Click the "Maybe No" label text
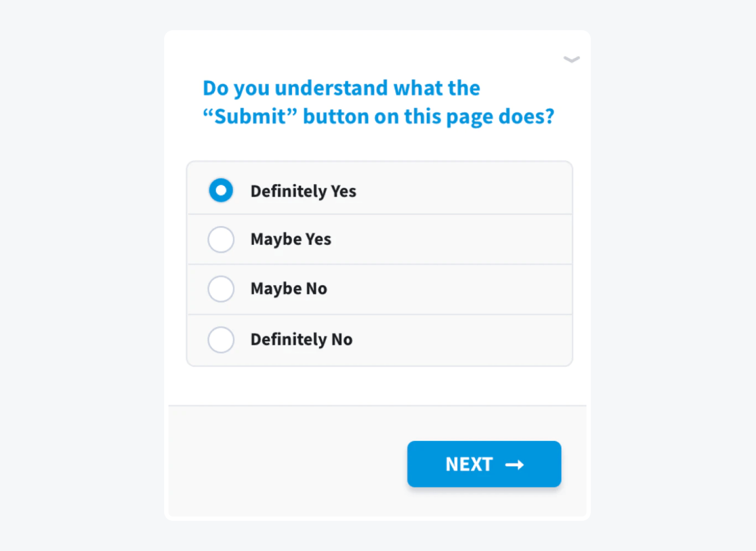This screenshot has width=756, height=551. tap(289, 289)
